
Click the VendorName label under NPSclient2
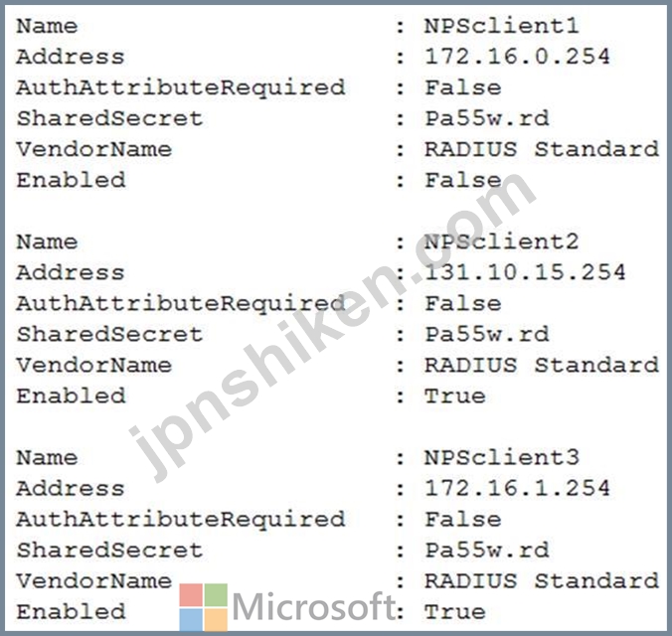point(93,365)
